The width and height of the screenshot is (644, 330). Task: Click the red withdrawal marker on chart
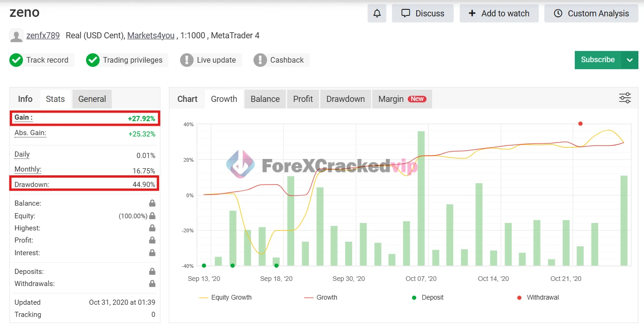[x=580, y=124]
